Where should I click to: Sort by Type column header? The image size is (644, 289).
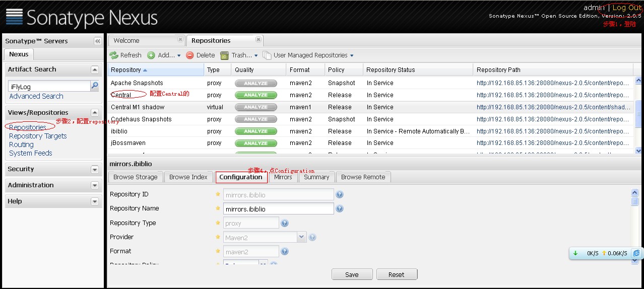[217, 70]
